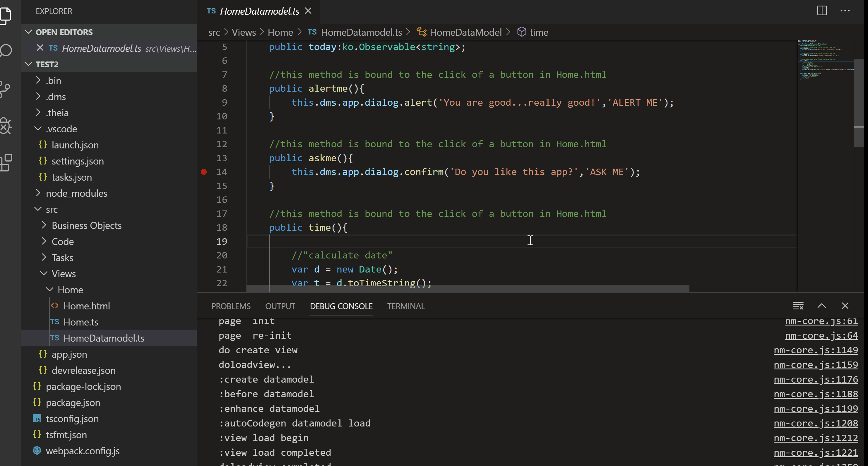
Task: Open the Explorer view in activity bar
Action: point(6,16)
